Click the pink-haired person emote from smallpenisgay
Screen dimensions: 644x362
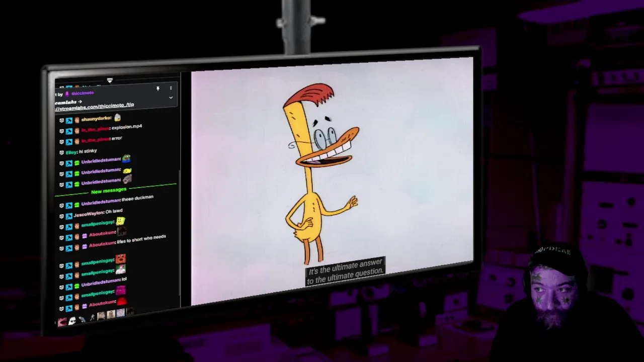pos(121,269)
